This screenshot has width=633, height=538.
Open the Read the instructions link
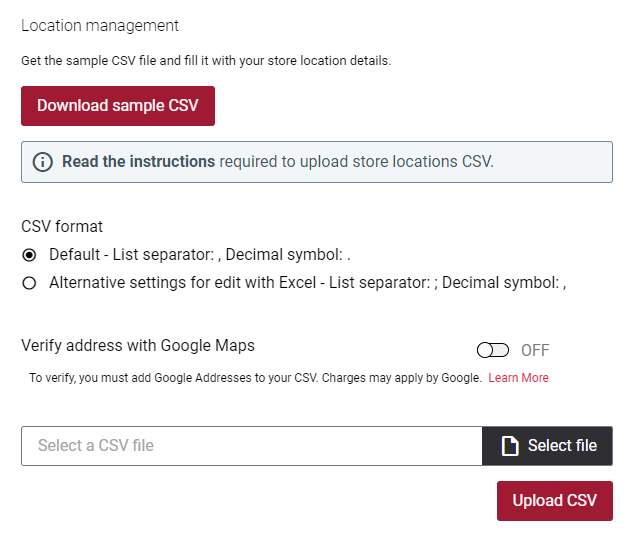tap(138, 161)
